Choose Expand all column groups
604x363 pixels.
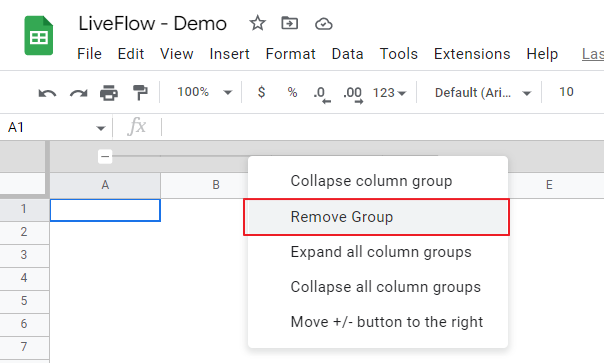point(378,252)
